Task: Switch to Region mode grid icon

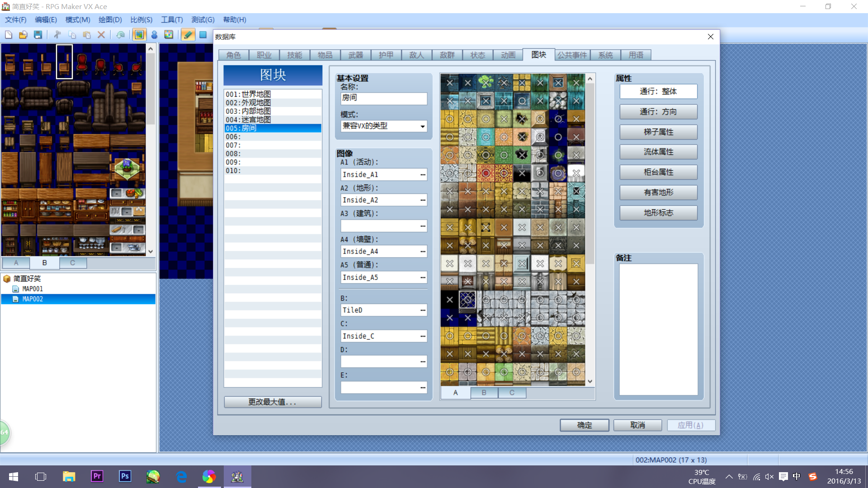Action: tap(169, 35)
